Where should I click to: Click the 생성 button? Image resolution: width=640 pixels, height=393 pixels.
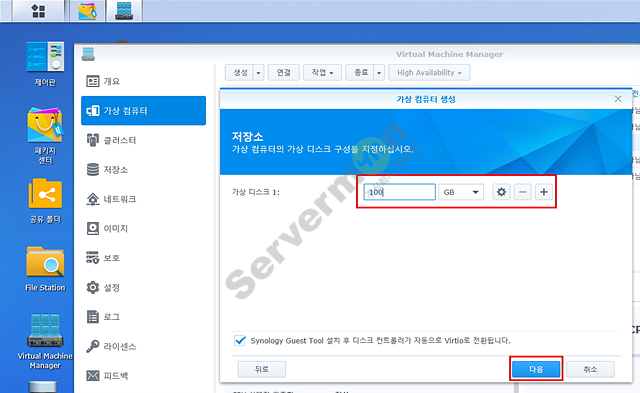pyautogui.click(x=240, y=73)
